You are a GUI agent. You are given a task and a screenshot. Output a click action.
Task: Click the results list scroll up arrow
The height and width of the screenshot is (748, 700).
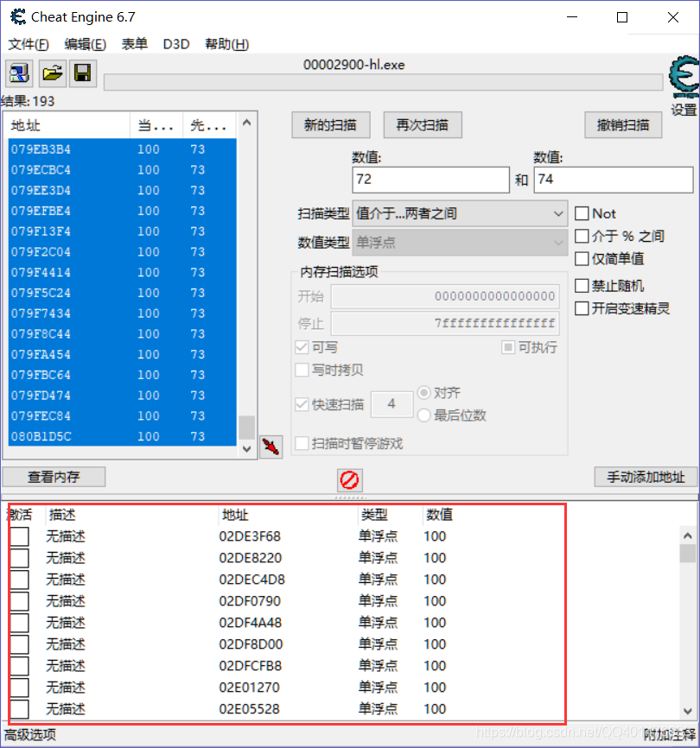pos(246,123)
